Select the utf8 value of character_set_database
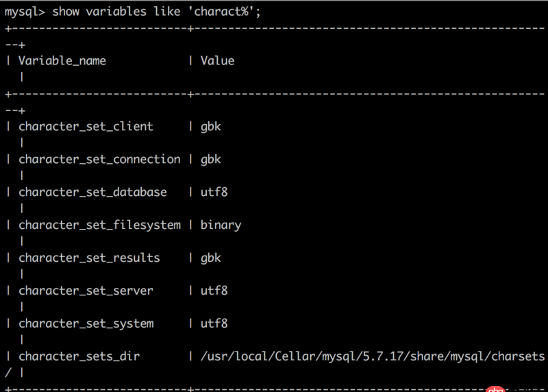The image size is (548, 392). (x=214, y=193)
